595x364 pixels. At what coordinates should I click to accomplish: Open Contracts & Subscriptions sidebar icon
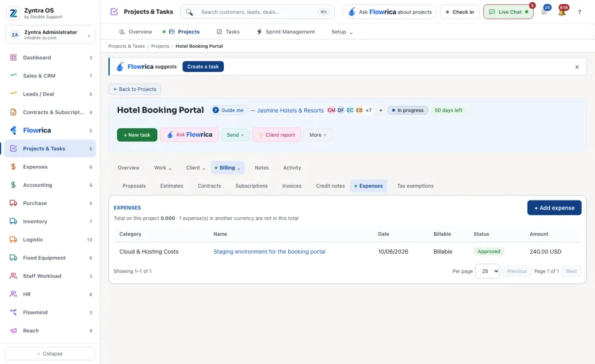pos(13,112)
